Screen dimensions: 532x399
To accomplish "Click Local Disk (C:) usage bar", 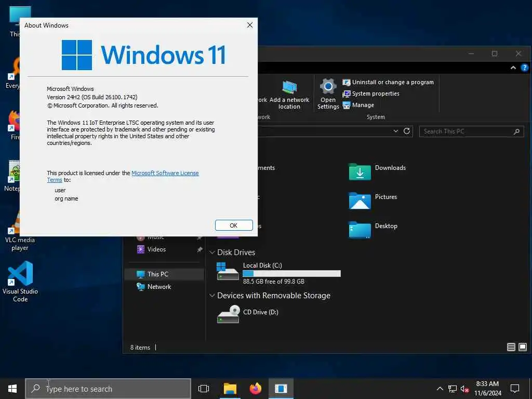I will tap(292, 273).
